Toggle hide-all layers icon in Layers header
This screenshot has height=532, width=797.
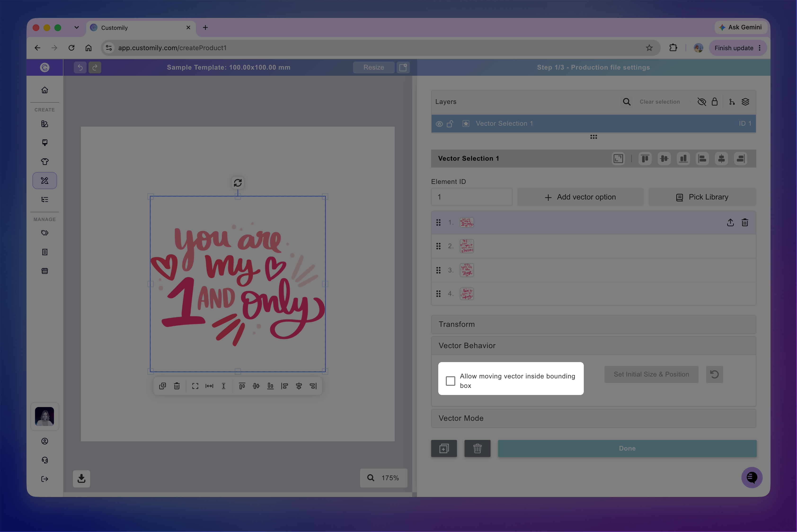click(702, 102)
